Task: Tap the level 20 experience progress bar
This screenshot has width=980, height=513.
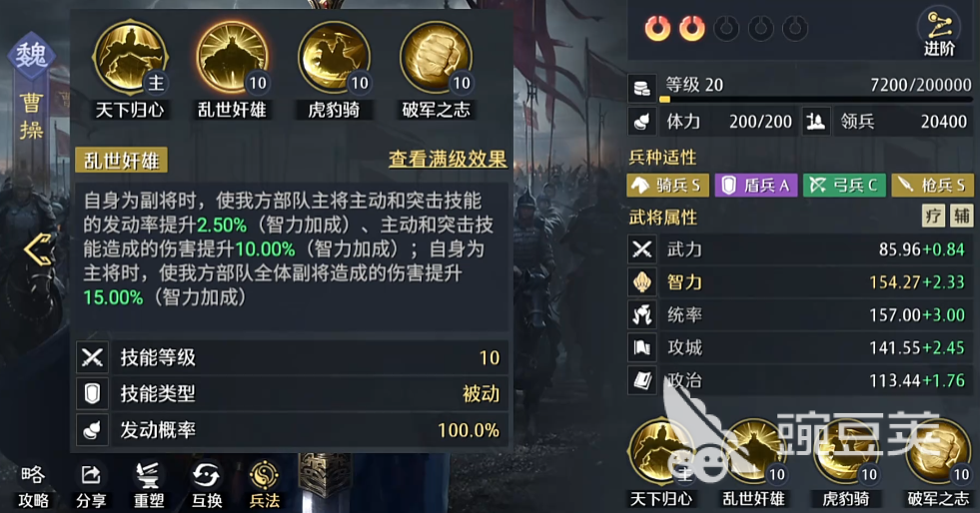Action: (x=815, y=99)
